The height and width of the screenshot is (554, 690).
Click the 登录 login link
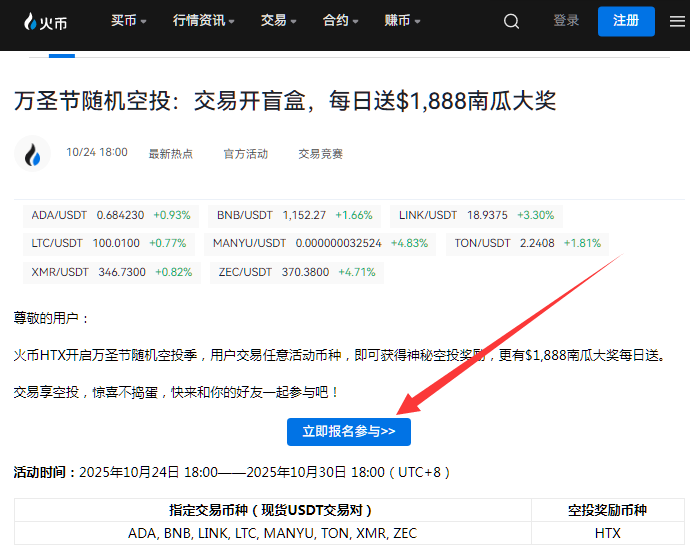[566, 21]
